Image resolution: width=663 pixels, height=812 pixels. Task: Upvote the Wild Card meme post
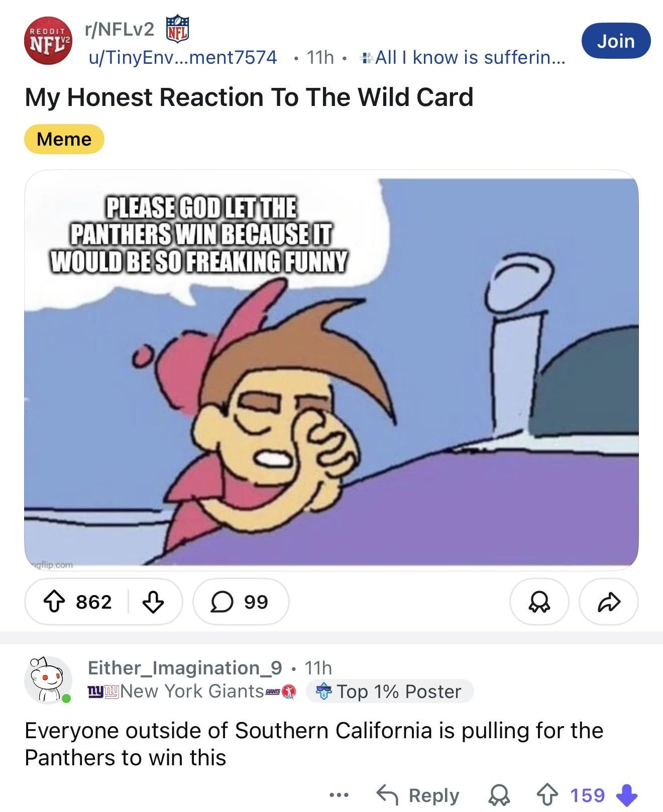[x=54, y=602]
